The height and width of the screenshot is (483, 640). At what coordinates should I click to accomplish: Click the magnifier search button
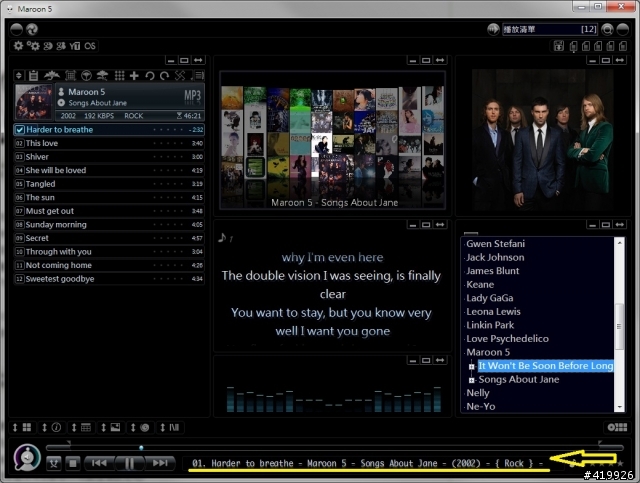[x=607, y=29]
